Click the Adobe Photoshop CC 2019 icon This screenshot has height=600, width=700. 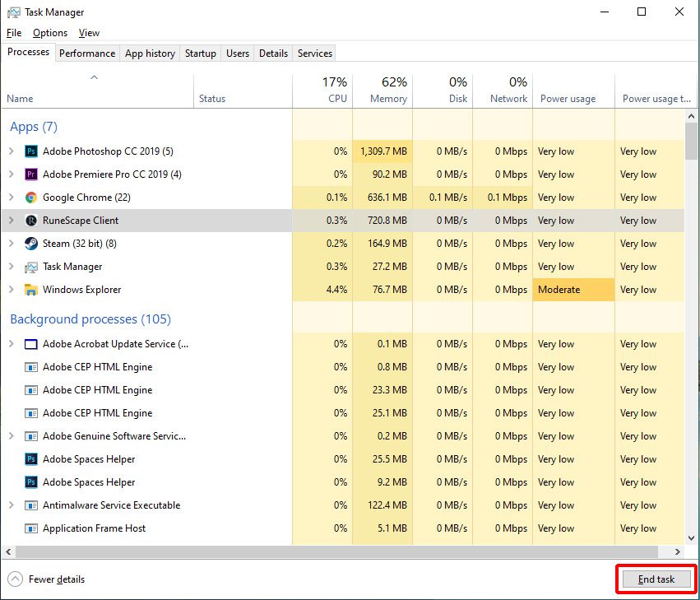coord(30,151)
